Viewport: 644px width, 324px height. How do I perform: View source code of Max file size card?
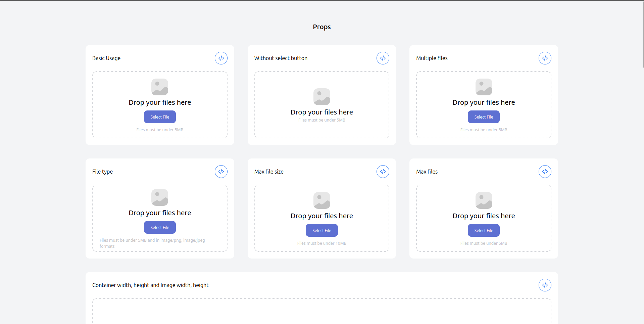[x=383, y=172]
